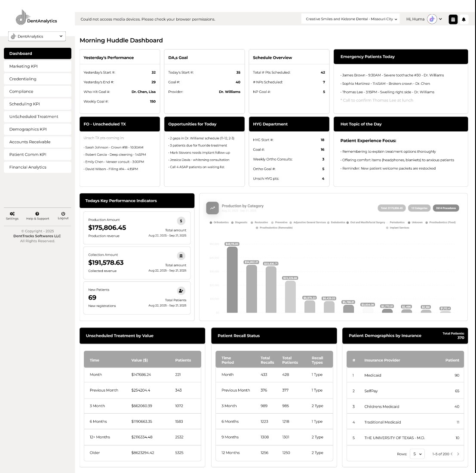Viewport: 476px width, 473px height.
Task: Click the Logout power icon
Action: coord(63,213)
